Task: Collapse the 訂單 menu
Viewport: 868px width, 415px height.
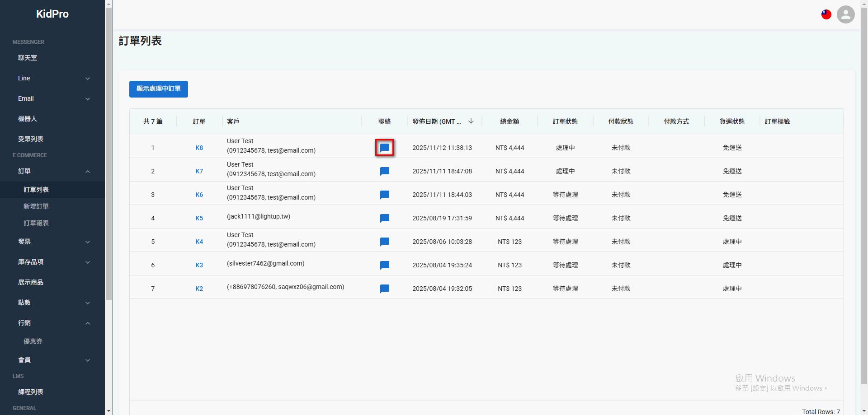Action: coord(88,172)
